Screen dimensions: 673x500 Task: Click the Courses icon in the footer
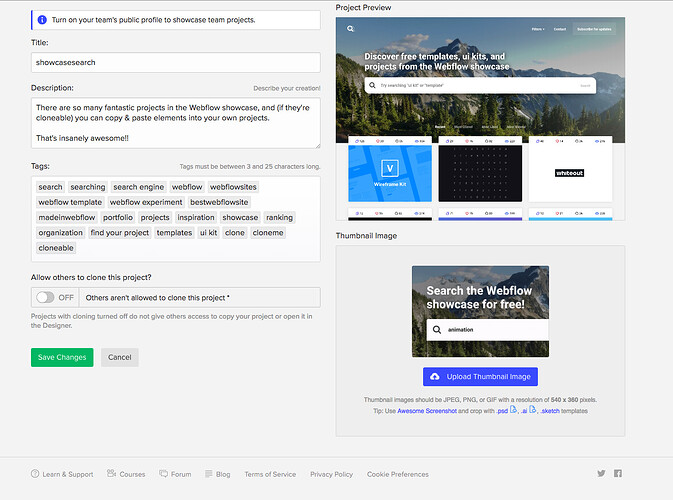pos(112,473)
